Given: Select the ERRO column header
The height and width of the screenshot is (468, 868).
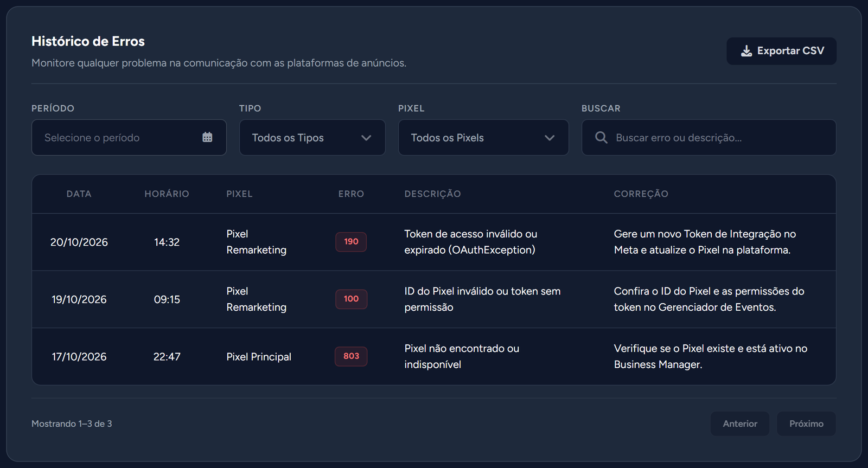Looking at the screenshot, I should [x=351, y=194].
